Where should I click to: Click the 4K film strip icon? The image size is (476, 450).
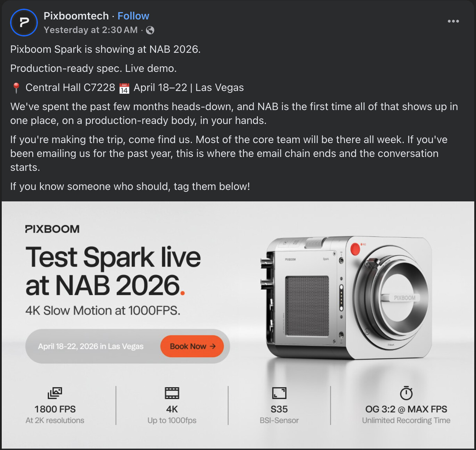point(172,393)
